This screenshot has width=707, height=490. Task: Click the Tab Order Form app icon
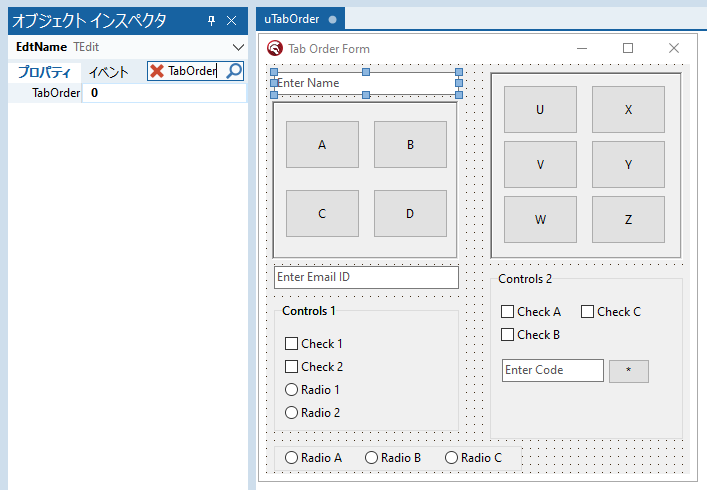coord(275,48)
